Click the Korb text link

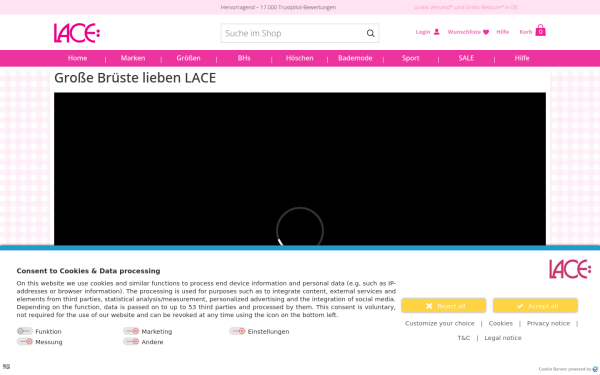point(526,32)
